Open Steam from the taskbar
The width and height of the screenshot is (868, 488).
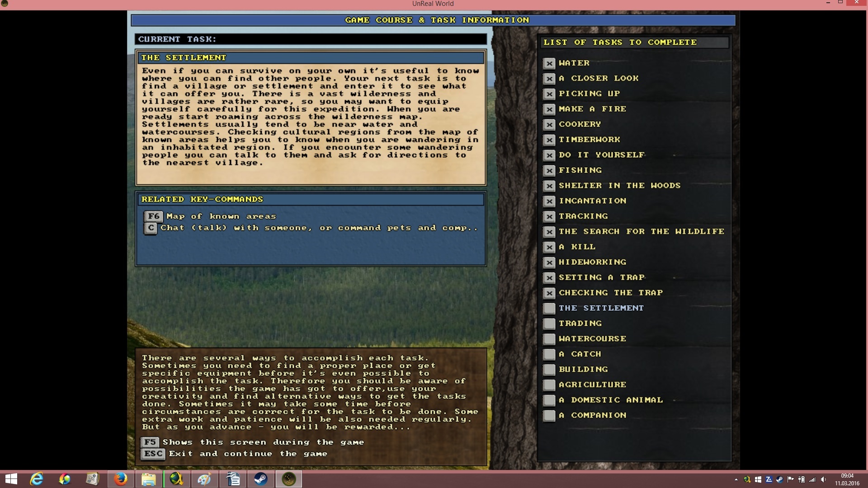(260, 479)
